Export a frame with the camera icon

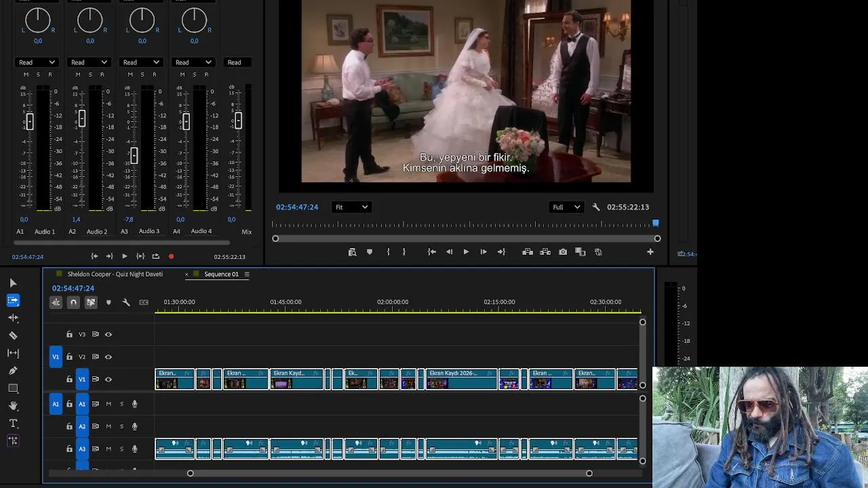point(563,252)
